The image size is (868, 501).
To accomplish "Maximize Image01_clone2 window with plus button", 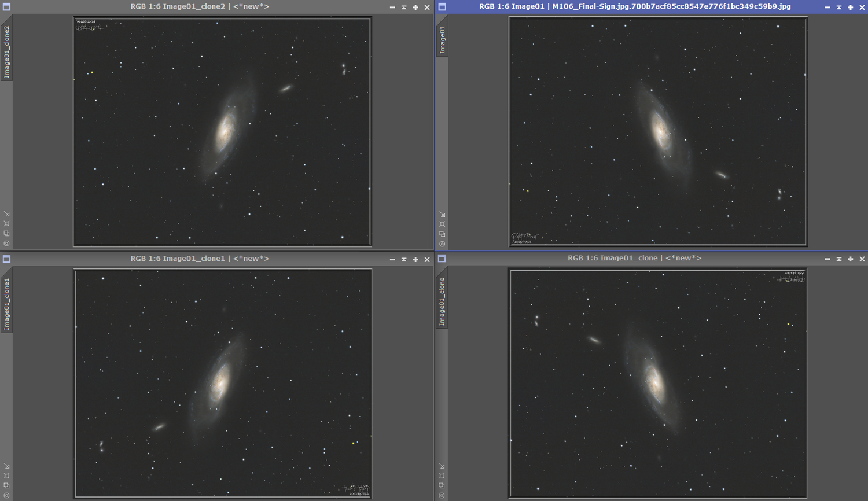I will [415, 8].
